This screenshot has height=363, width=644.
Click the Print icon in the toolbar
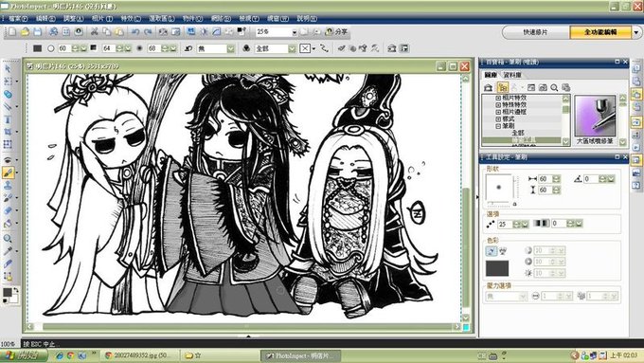[53, 31]
